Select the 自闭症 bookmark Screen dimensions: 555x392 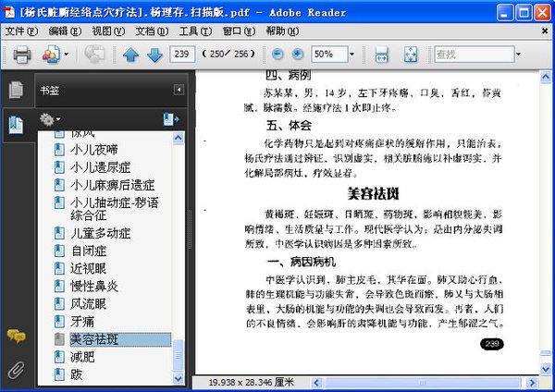click(x=89, y=251)
